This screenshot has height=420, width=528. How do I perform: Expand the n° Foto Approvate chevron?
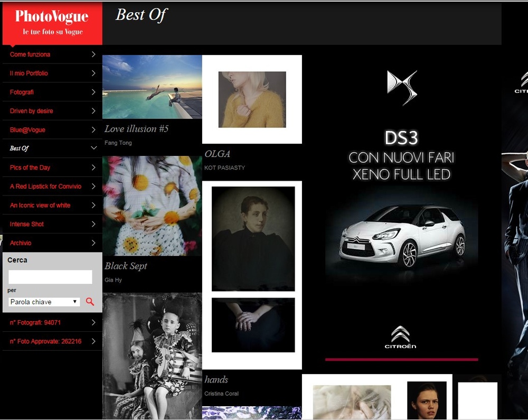tap(93, 341)
